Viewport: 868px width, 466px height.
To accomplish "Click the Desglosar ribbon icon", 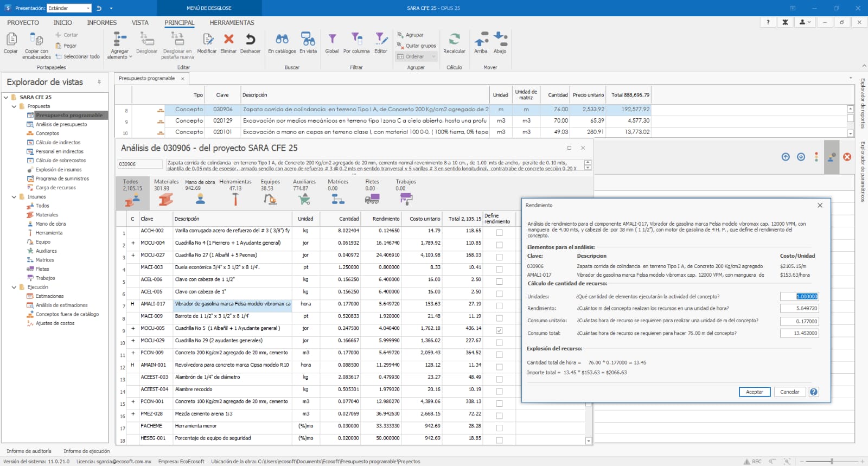I will tap(146, 39).
